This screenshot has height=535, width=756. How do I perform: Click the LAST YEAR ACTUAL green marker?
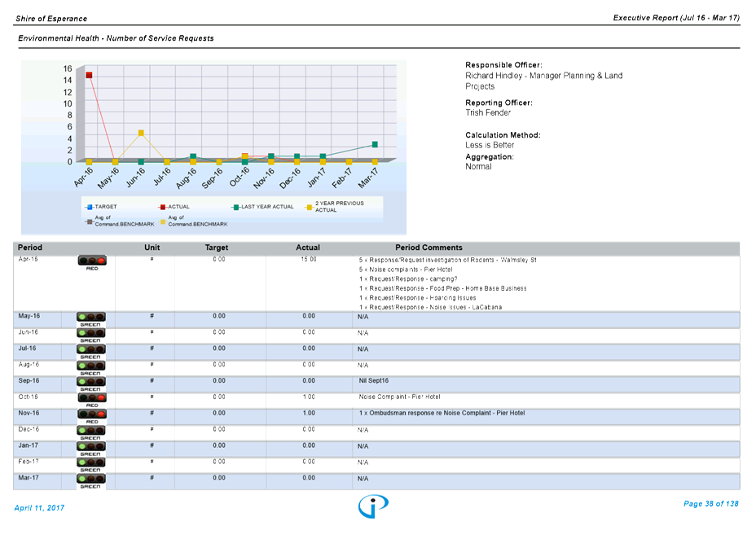(236, 207)
